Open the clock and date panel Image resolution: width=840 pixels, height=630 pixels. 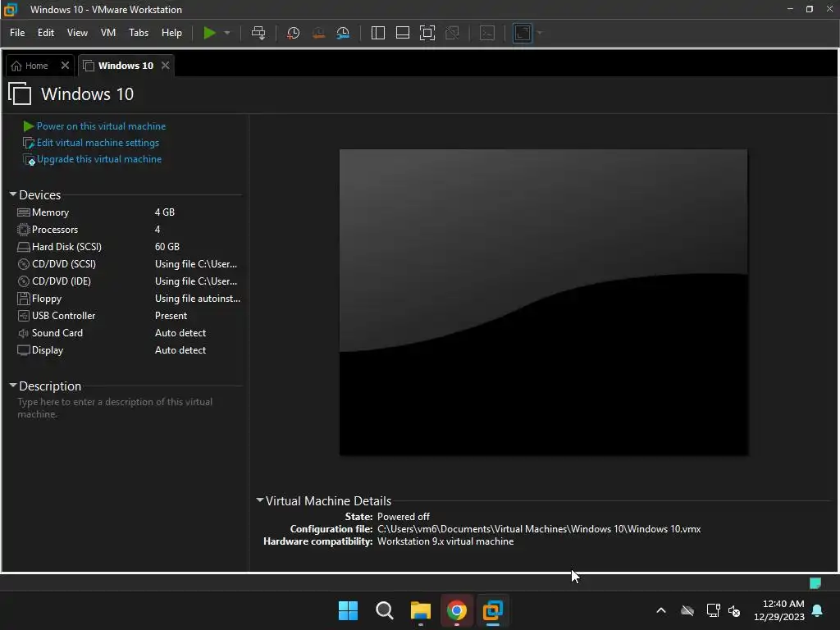pos(779,610)
